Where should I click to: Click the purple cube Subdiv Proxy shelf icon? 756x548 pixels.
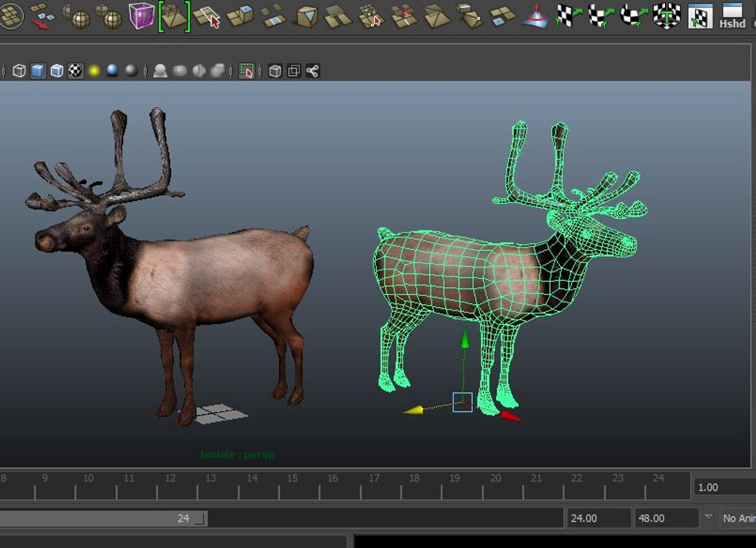(x=141, y=15)
